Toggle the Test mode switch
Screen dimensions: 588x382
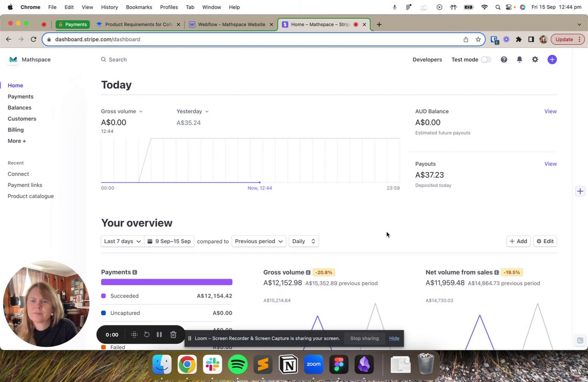click(486, 60)
